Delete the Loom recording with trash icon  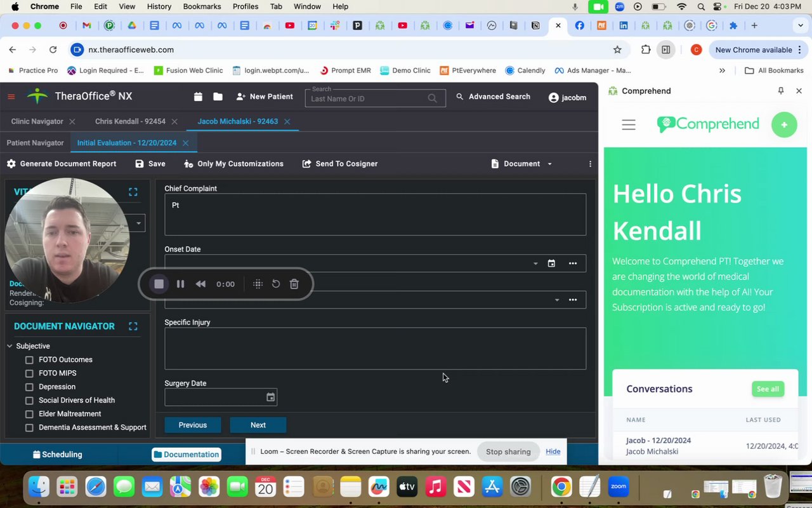(294, 284)
